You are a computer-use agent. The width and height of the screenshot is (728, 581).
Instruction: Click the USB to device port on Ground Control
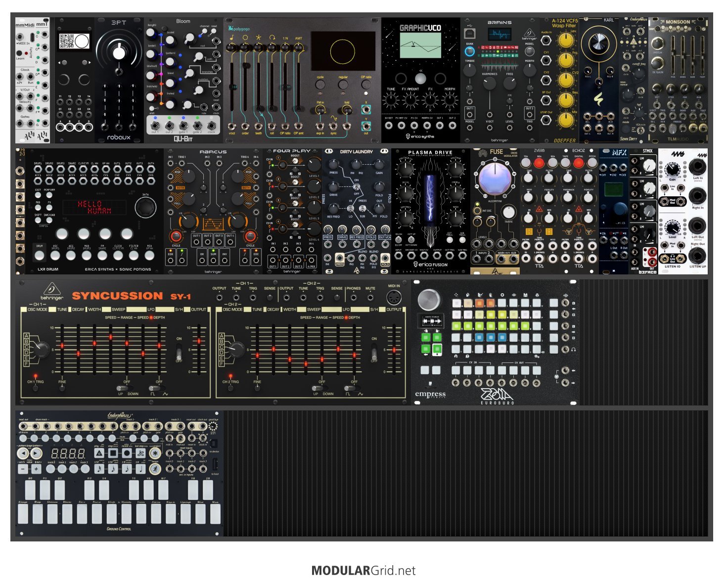[x=214, y=443]
